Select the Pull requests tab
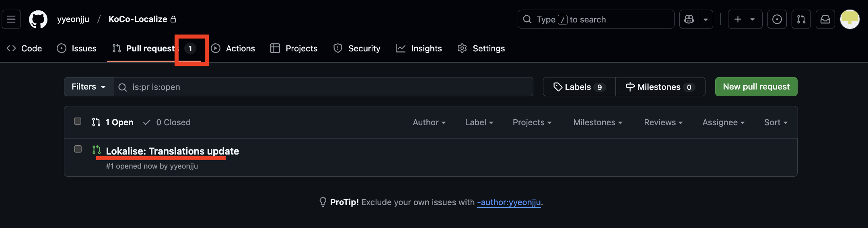This screenshot has width=868, height=228. pos(154,49)
